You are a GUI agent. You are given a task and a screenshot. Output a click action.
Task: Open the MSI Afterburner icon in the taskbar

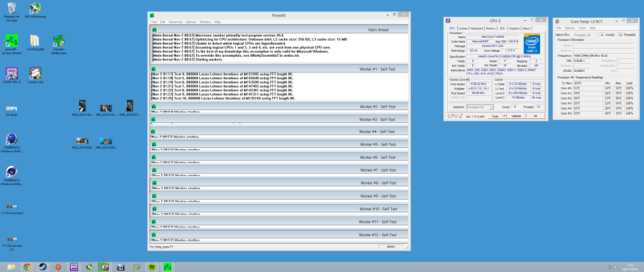pyautogui.click(x=88, y=267)
